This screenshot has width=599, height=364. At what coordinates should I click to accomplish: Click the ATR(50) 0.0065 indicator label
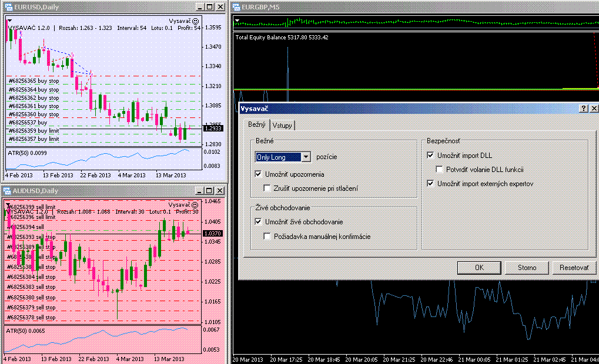[x=25, y=331]
